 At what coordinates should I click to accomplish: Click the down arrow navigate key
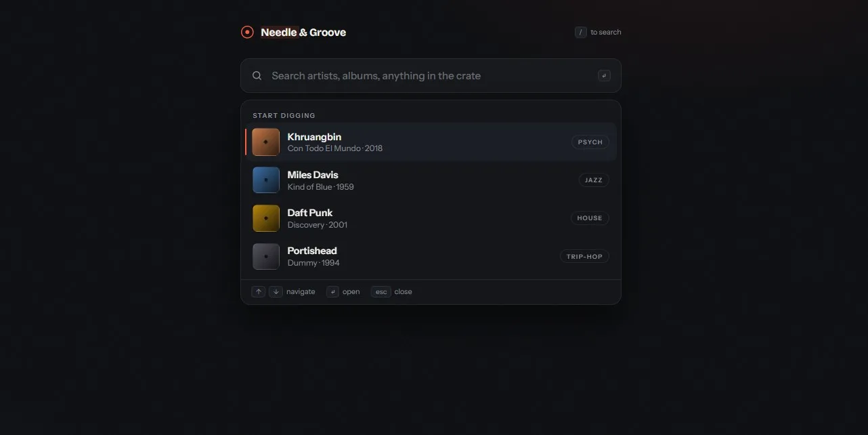[x=276, y=291]
